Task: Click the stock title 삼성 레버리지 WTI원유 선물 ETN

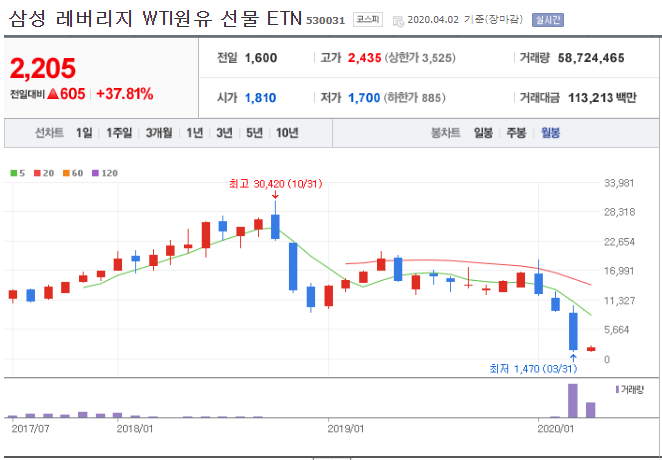Action: [x=155, y=19]
